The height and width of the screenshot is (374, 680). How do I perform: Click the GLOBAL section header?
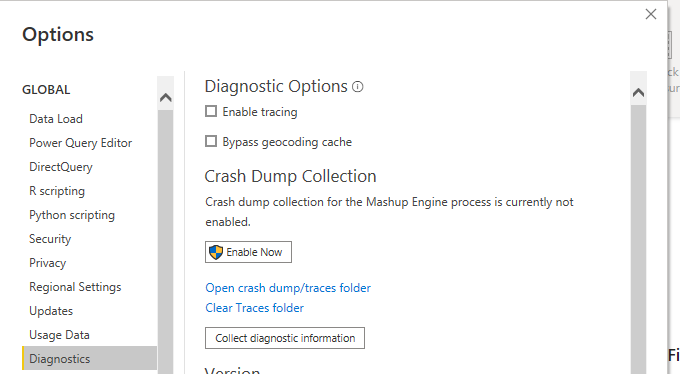tap(46, 90)
